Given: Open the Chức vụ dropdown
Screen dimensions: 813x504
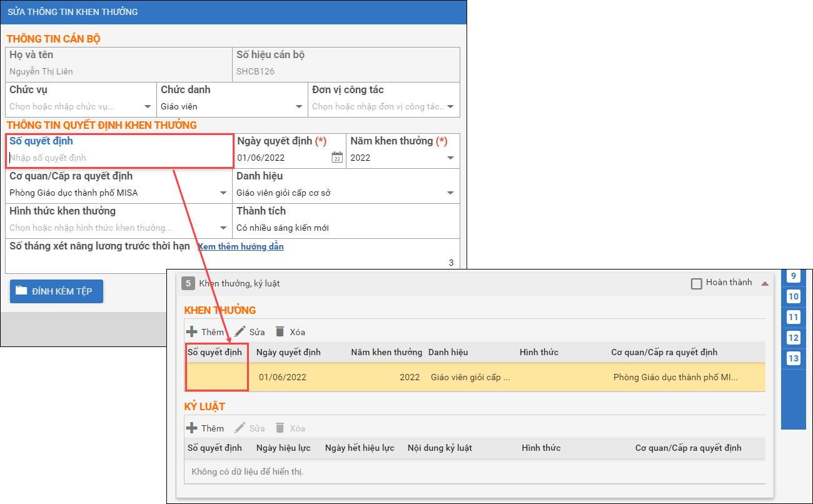Looking at the screenshot, I should click(148, 107).
